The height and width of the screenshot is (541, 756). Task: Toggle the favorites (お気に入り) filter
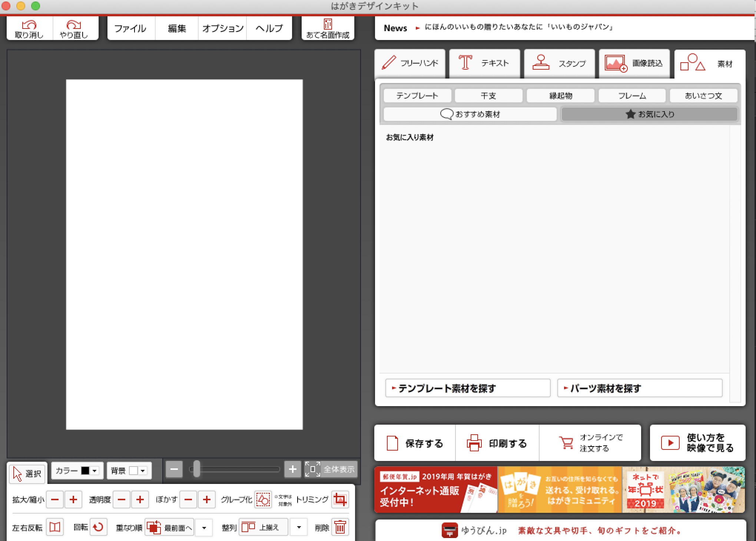649,114
